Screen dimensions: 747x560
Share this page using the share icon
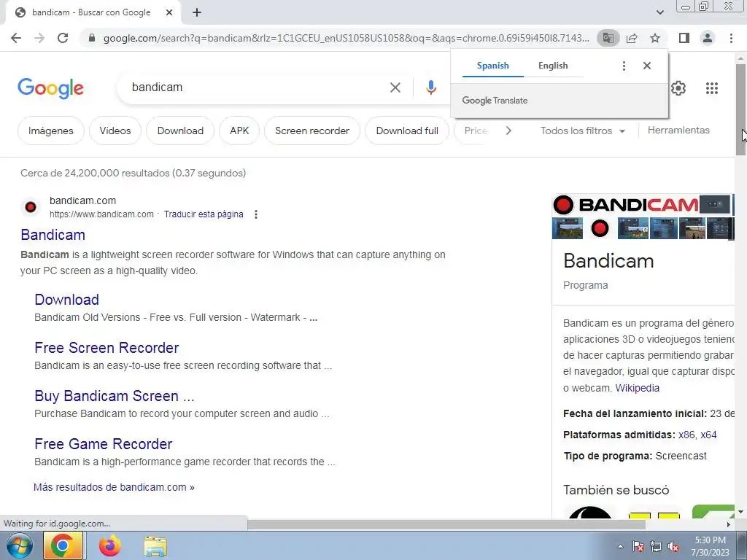(x=632, y=38)
